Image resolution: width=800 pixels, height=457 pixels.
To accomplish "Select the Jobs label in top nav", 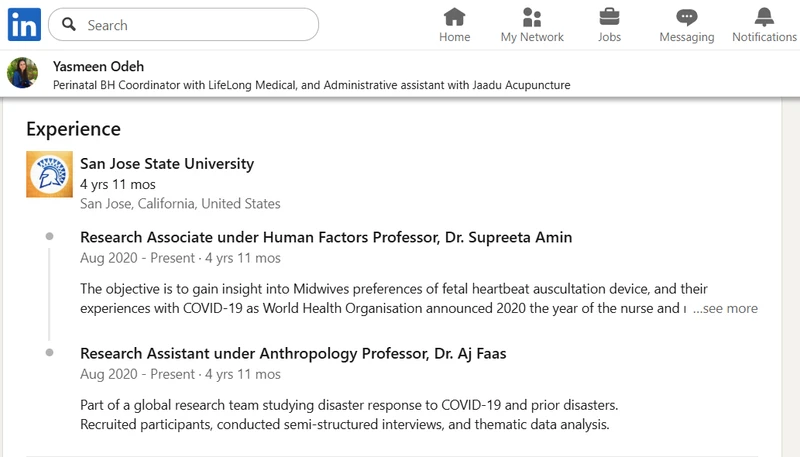I will pos(609,37).
